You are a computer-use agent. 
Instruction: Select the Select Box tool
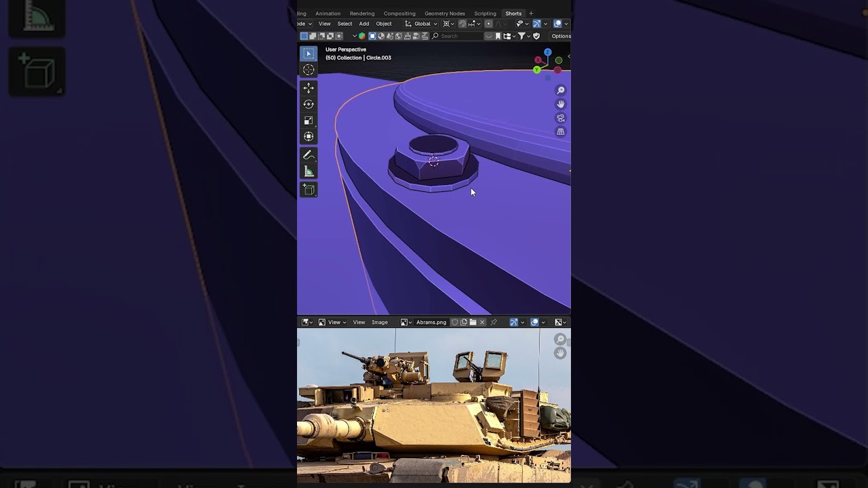309,54
